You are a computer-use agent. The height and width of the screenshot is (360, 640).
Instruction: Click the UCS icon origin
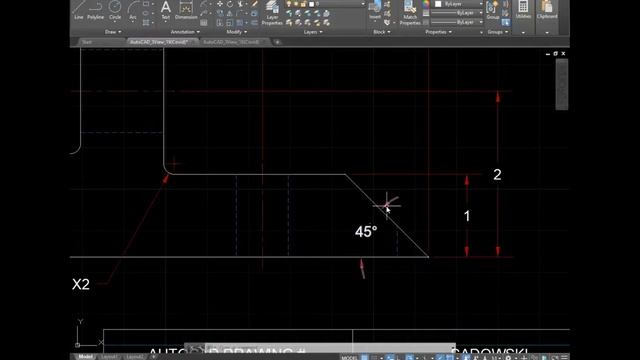coord(77,345)
